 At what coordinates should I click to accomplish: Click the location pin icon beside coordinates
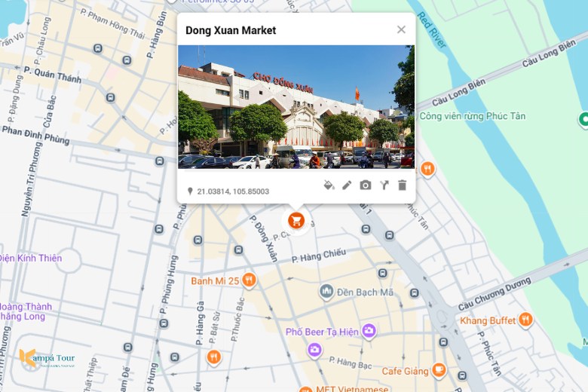[190, 191]
